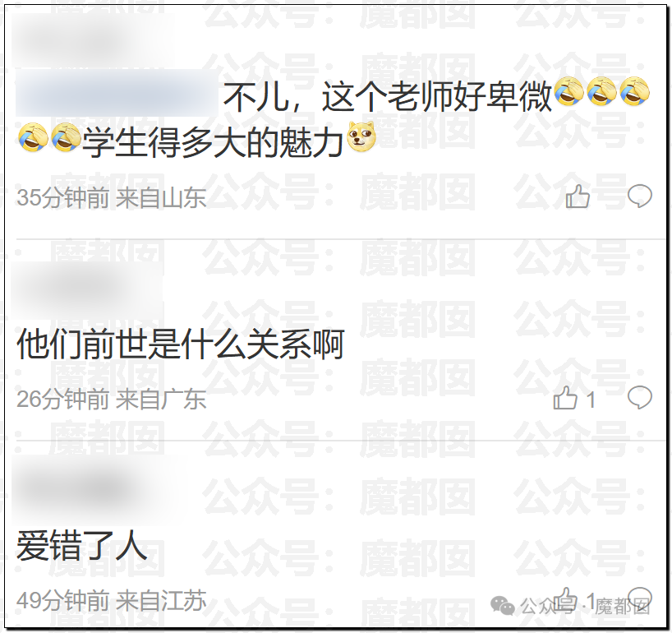The height and width of the screenshot is (633, 672).
Task: Click the doge emoji after 魅力
Action: [x=361, y=136]
